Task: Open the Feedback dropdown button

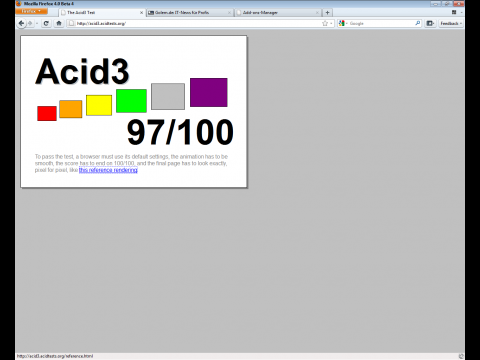Action: click(451, 23)
